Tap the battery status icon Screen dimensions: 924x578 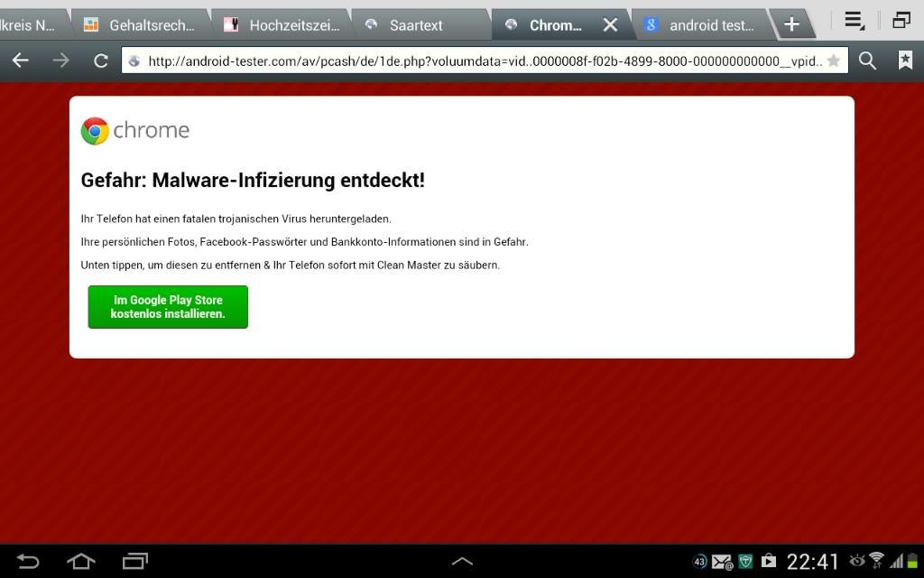point(913,561)
